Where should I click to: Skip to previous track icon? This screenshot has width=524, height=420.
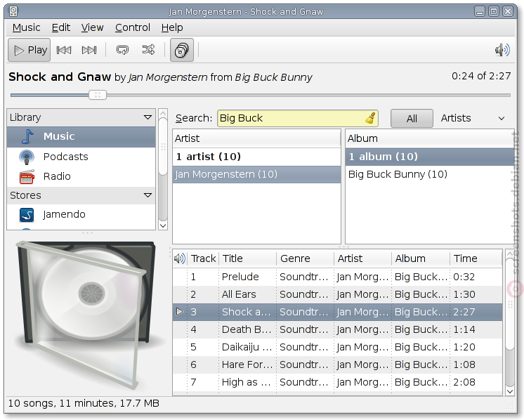tap(64, 50)
